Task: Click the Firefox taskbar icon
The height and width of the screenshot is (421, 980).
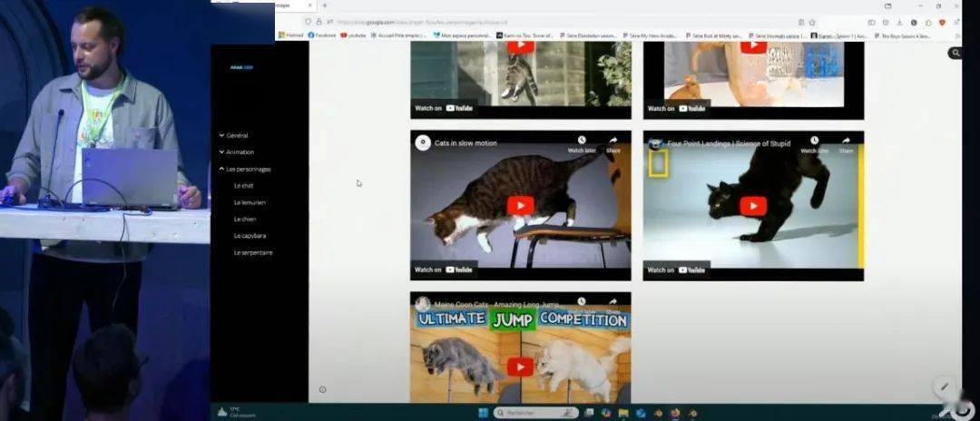Action: 675,413
